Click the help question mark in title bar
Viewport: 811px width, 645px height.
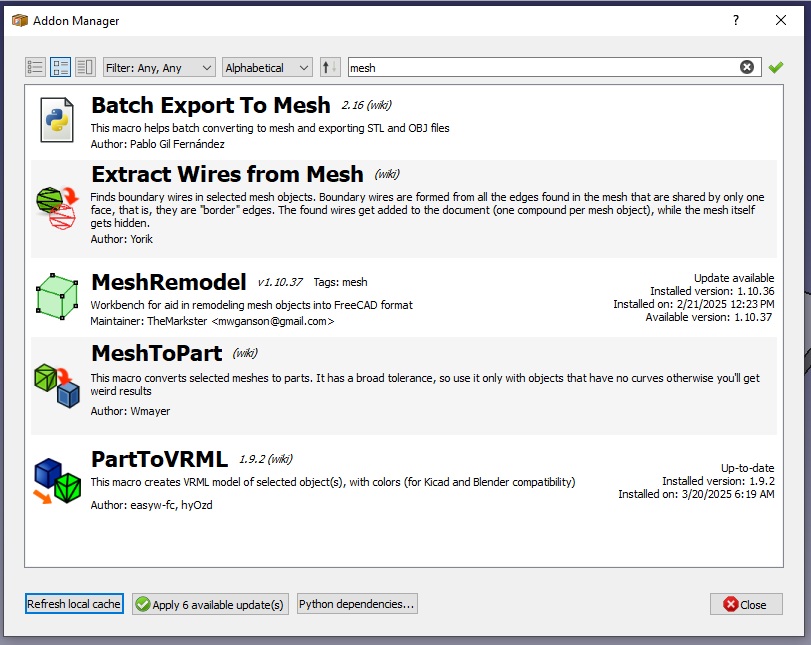point(736,20)
